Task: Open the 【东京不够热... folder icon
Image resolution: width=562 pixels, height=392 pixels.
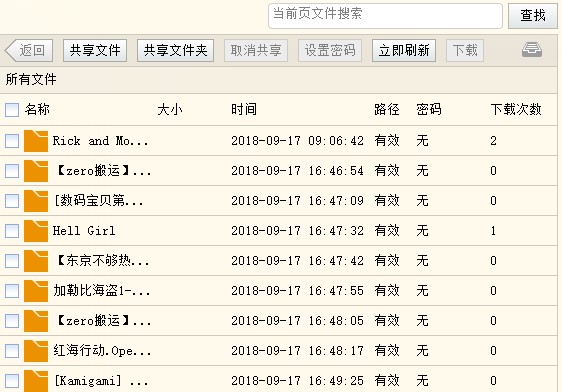Action: 36,261
